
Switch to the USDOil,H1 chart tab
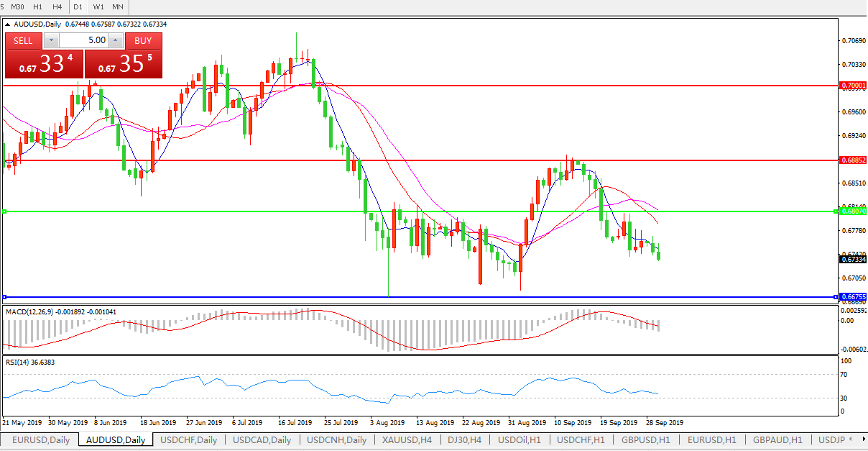[x=520, y=439]
